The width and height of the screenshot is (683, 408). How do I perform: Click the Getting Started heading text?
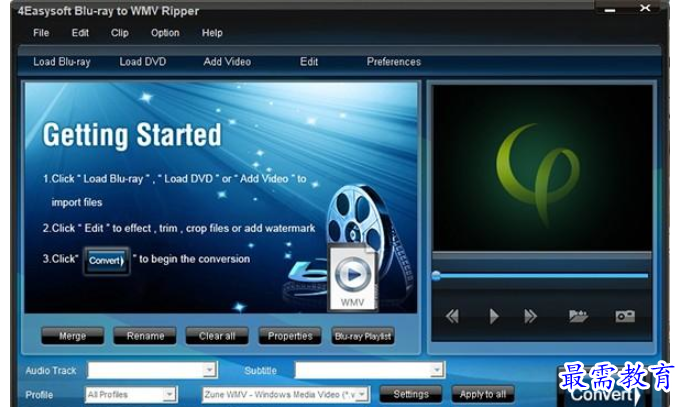[x=132, y=135]
